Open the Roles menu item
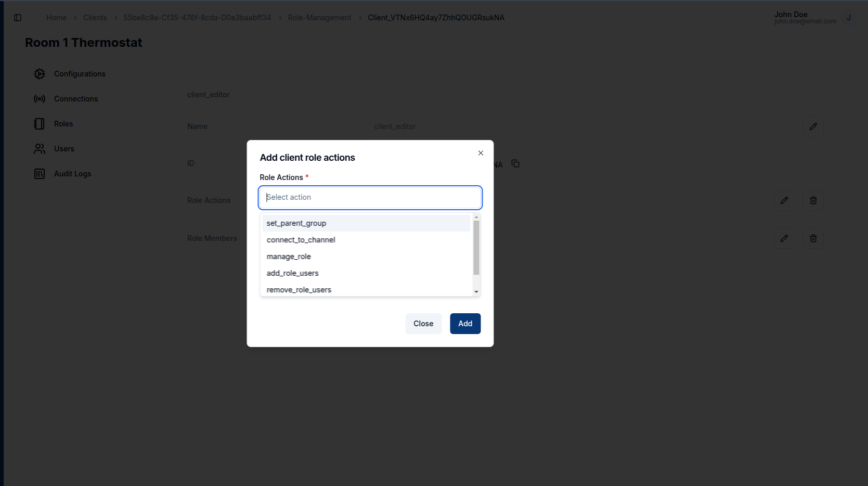This screenshot has width=868, height=486. (x=63, y=124)
